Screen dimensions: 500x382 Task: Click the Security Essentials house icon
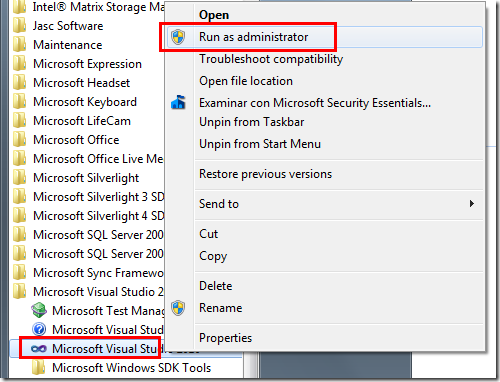click(178, 102)
